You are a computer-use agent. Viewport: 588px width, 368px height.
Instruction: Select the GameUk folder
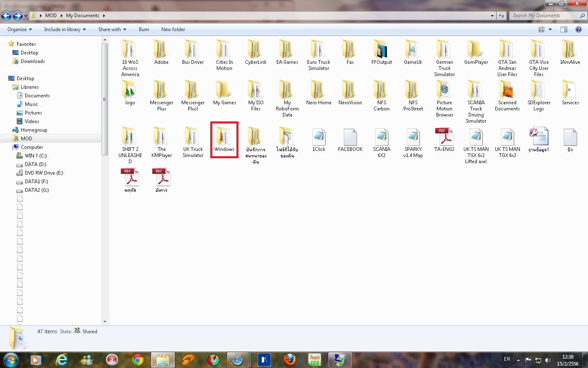pos(413,52)
